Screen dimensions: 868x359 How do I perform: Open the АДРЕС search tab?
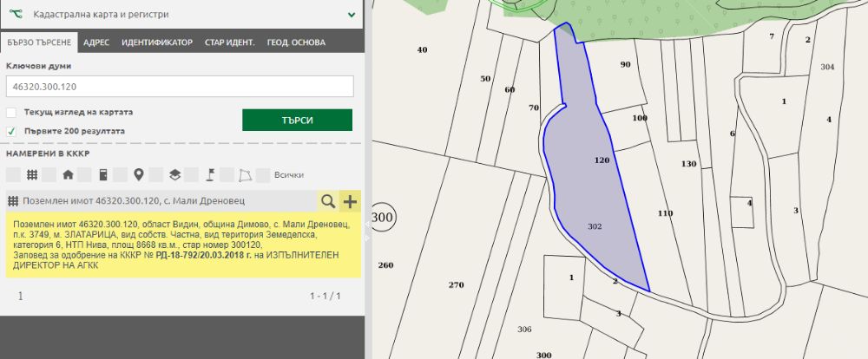96,42
